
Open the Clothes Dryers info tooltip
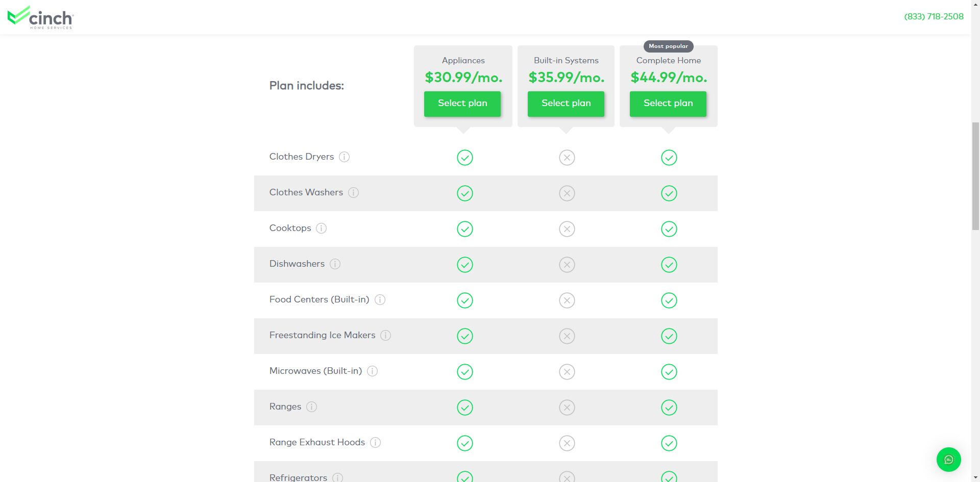tap(345, 157)
